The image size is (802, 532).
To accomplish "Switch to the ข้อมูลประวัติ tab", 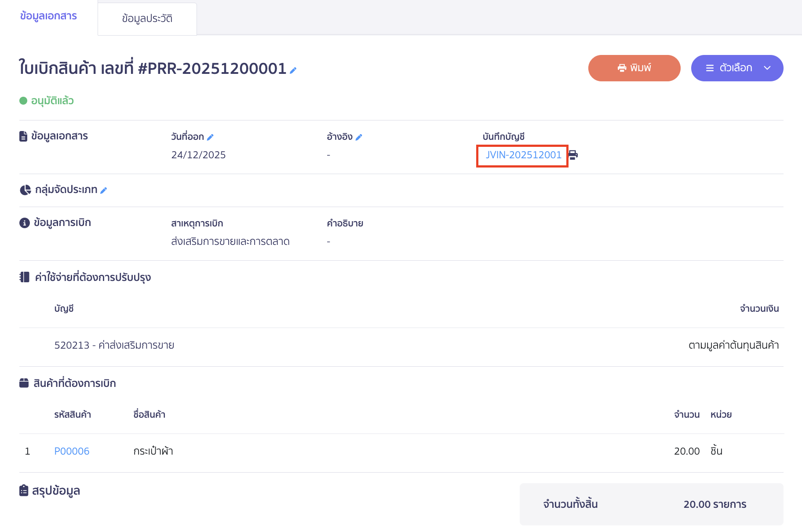I will pyautogui.click(x=147, y=18).
